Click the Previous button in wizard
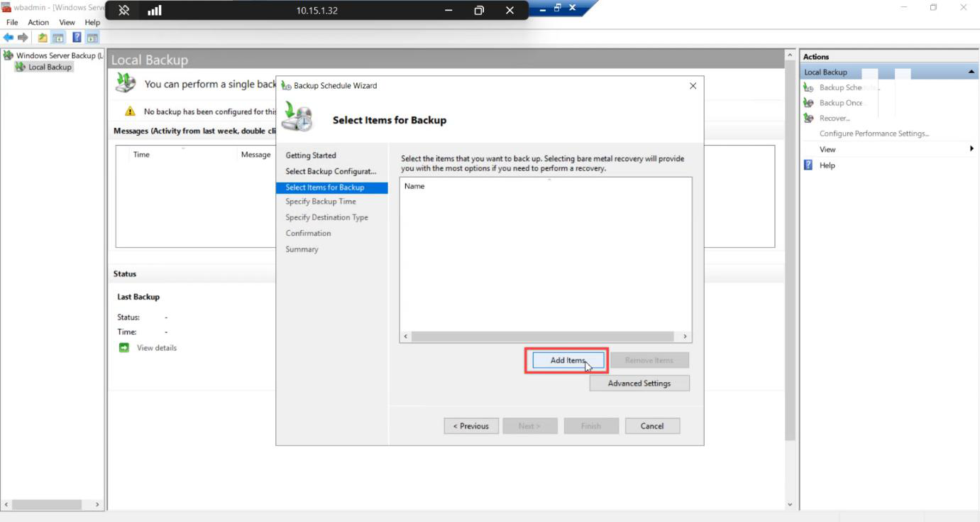Viewport: 980px width, 522px height. coord(471,426)
